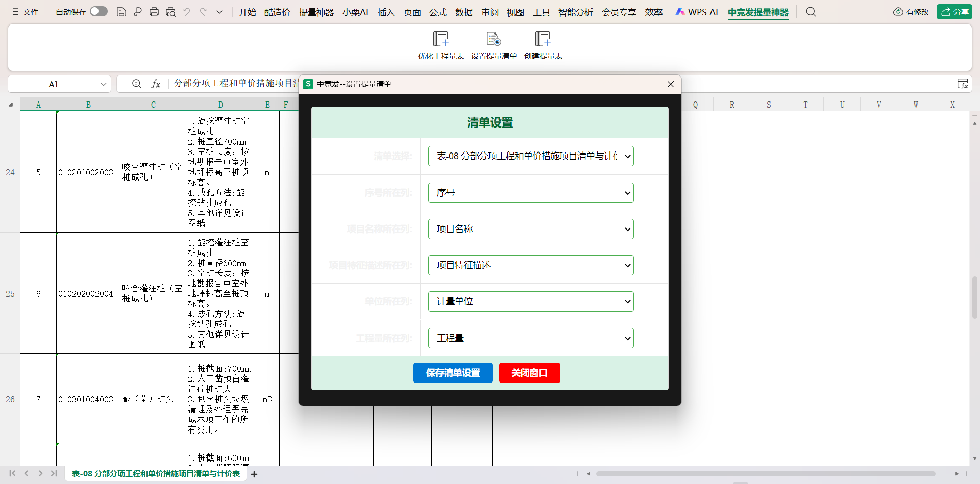Click the undo arrow icon
Viewport: 980px width, 484px height.
[187, 12]
